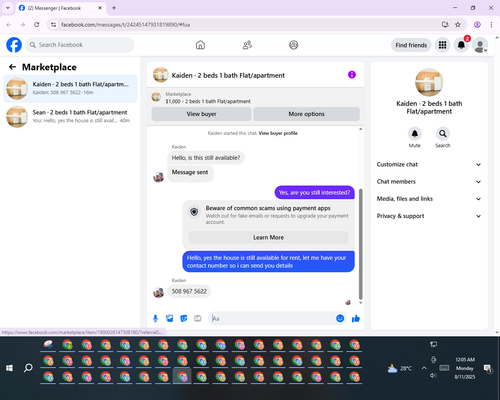Expand Media, files and links section
The height and width of the screenshot is (400, 500).
(429, 199)
